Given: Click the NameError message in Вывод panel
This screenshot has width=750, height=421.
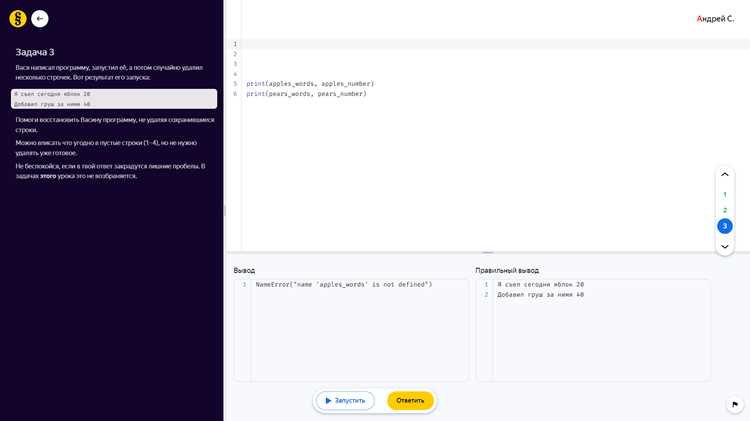Looking at the screenshot, I should point(344,285).
